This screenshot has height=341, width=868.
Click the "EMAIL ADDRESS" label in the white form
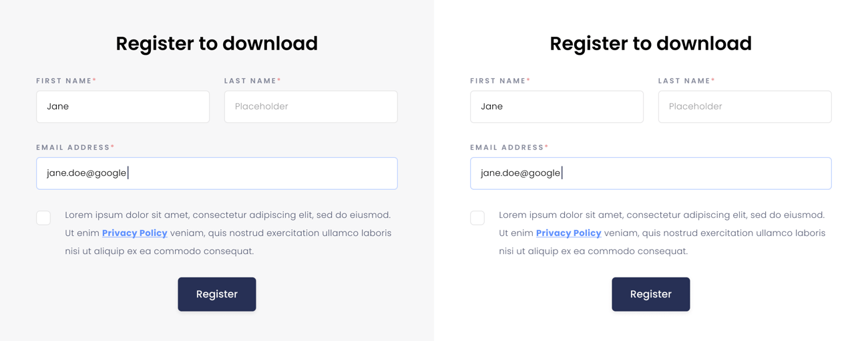(x=507, y=148)
